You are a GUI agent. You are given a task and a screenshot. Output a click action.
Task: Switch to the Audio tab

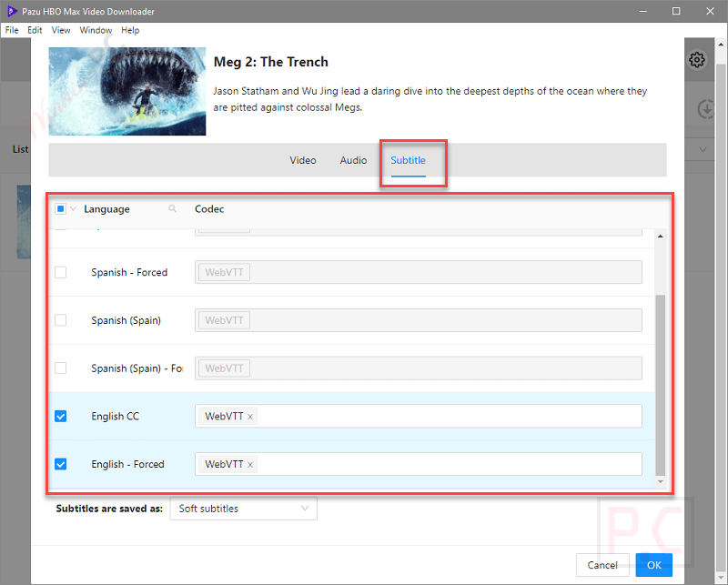[353, 160]
